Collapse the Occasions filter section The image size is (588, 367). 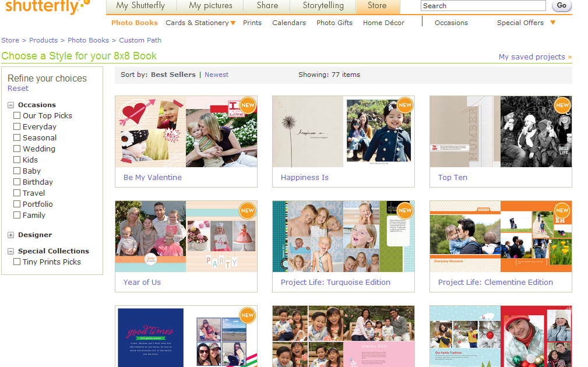tap(10, 105)
